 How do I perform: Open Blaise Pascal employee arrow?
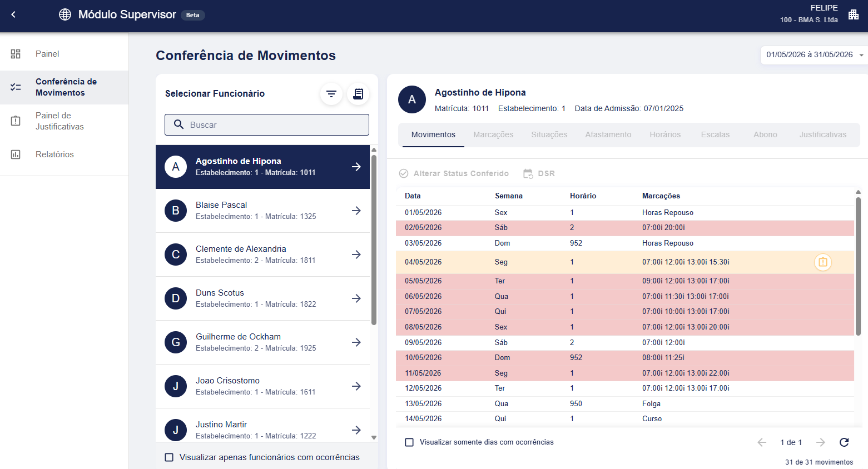tap(356, 211)
